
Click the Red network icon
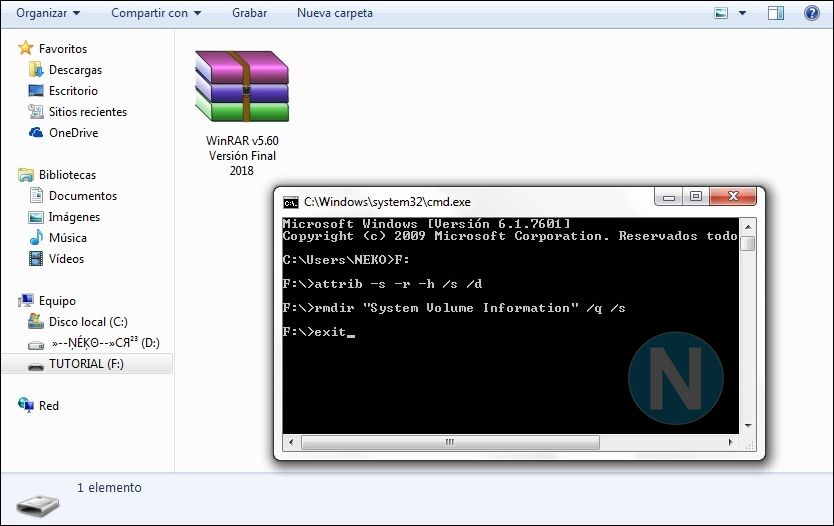tap(26, 405)
